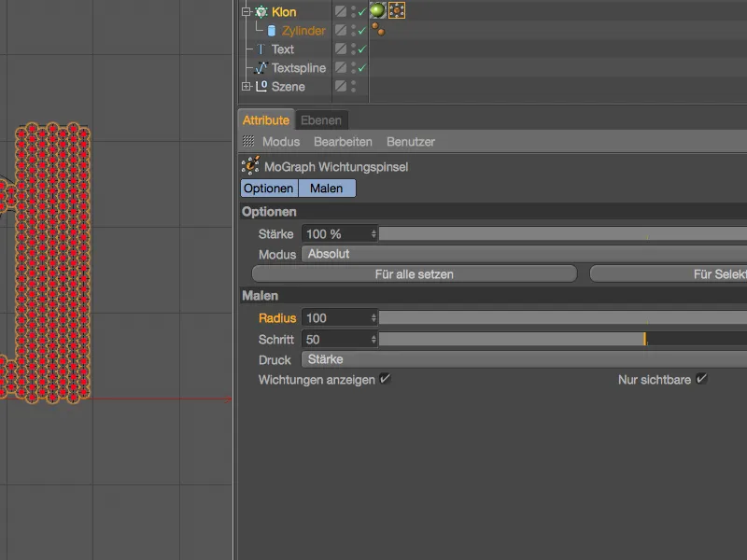Select the MoGraph weight tag beside Klon
Screen dimensions: 747x560
click(x=397, y=10)
